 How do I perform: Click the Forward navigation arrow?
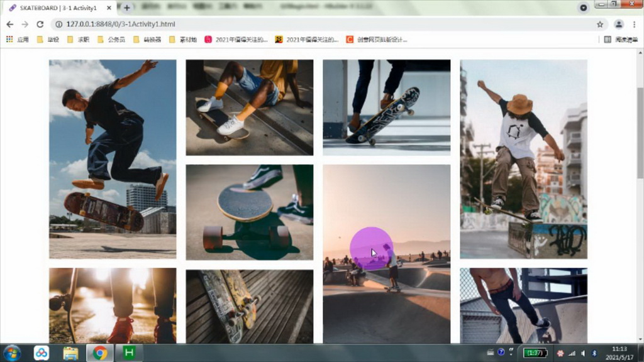point(25,23)
